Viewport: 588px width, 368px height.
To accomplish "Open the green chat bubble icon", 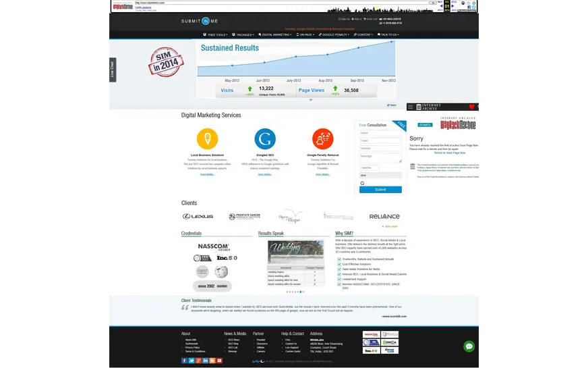I will (469, 346).
